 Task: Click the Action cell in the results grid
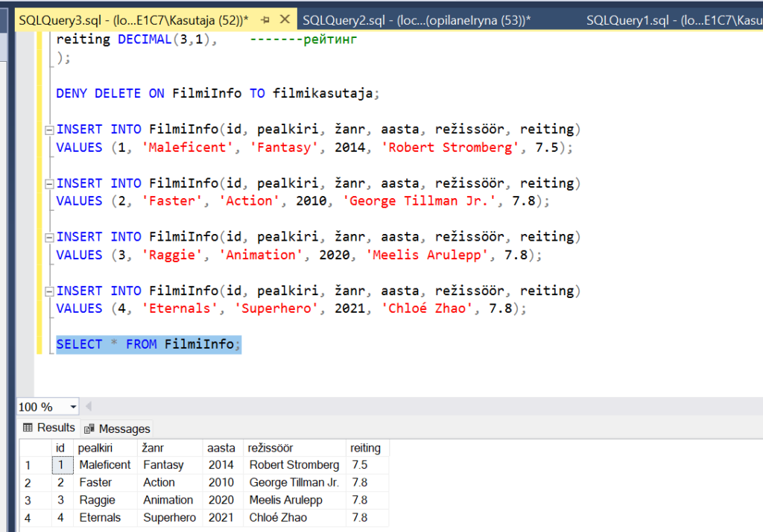[170, 483]
